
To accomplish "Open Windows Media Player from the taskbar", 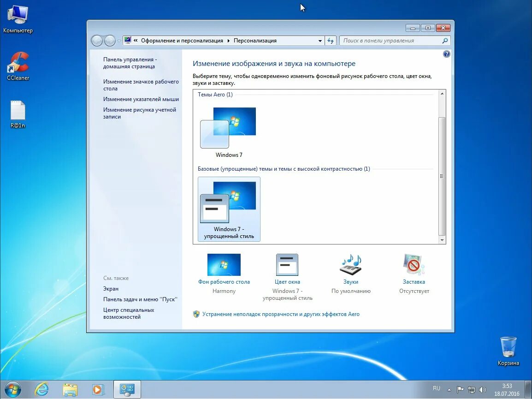I will (x=98, y=389).
